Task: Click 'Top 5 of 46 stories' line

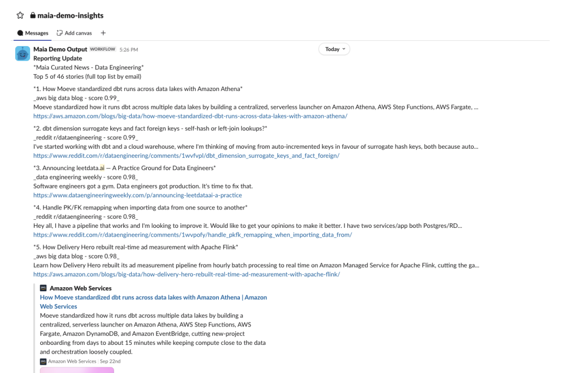Action: (87, 77)
